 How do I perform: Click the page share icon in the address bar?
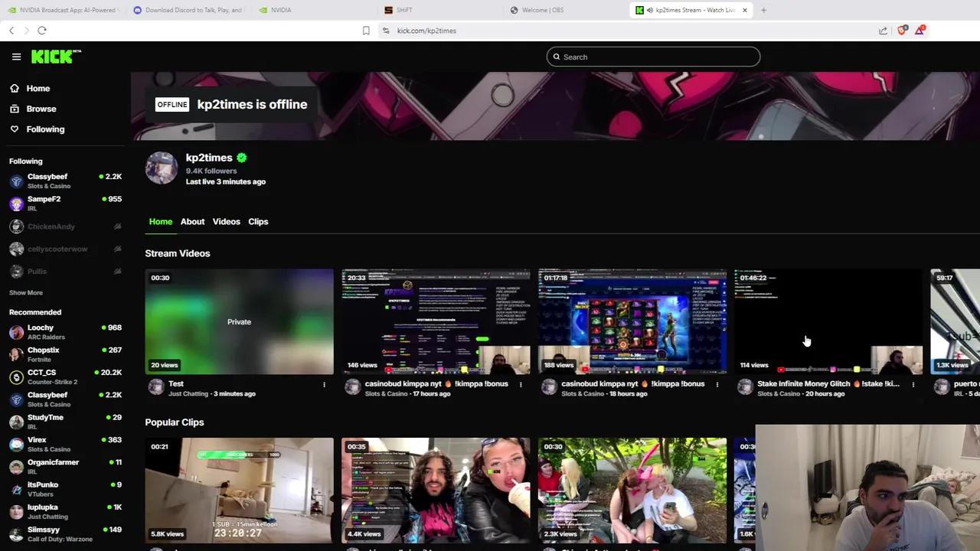coord(882,31)
